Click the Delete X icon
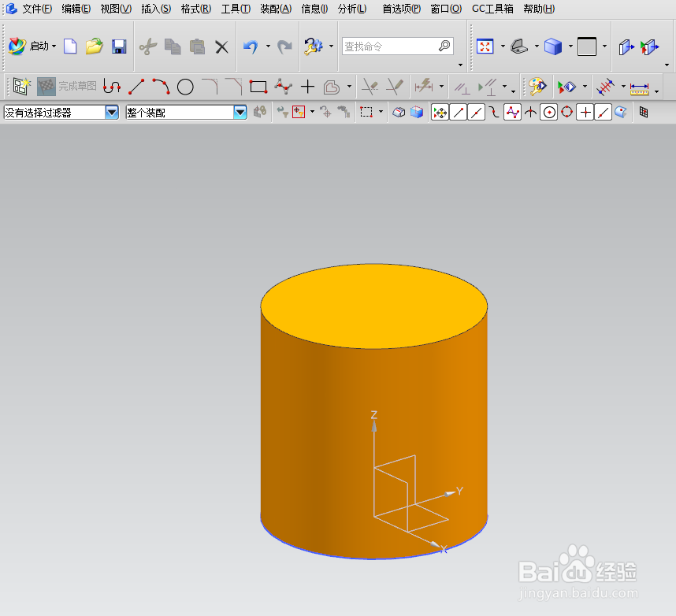676x616 pixels. pos(221,46)
